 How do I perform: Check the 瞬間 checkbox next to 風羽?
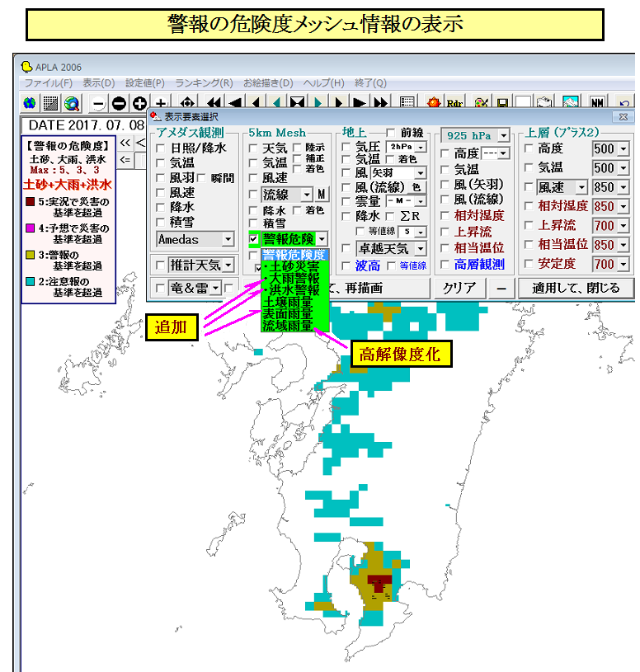coord(201,177)
